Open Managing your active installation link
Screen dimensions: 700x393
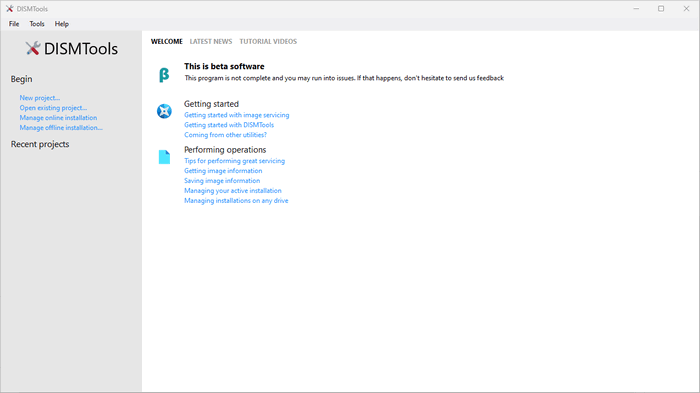[233, 191]
